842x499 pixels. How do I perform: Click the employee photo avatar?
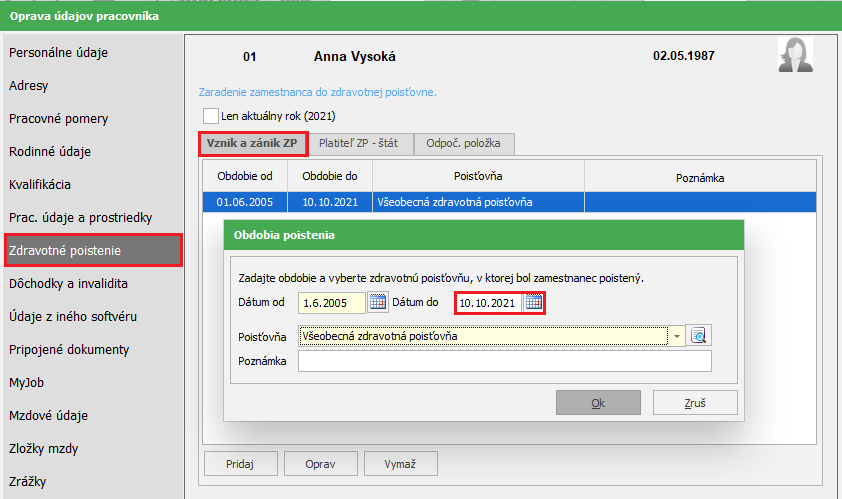[x=795, y=55]
